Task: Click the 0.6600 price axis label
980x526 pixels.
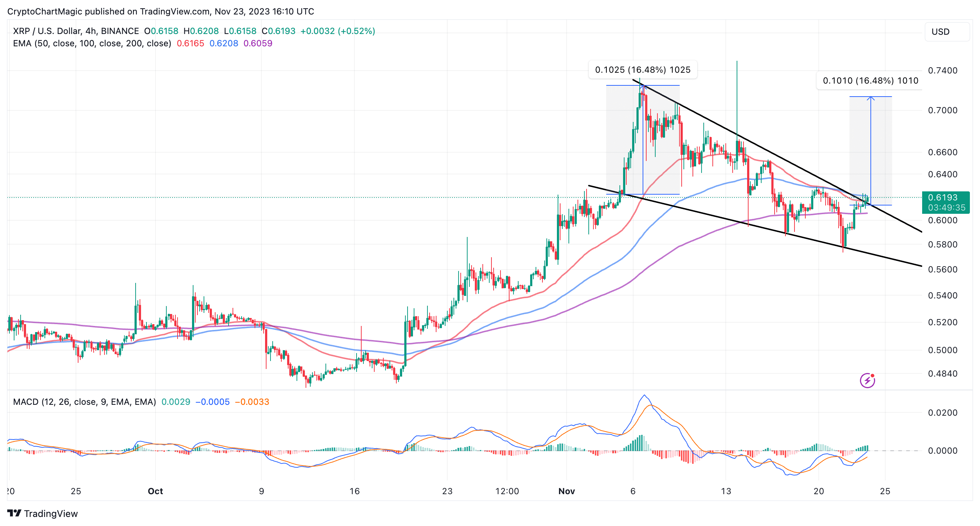Action: click(943, 152)
